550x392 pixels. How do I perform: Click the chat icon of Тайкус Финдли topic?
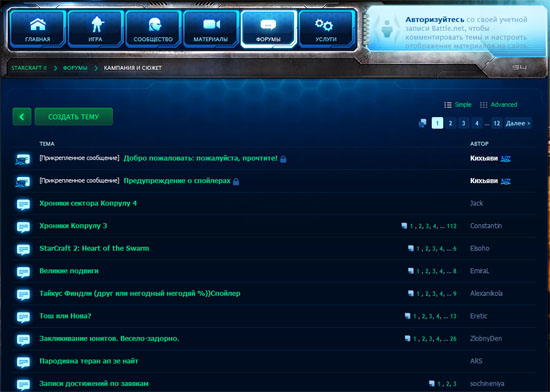coord(24,294)
